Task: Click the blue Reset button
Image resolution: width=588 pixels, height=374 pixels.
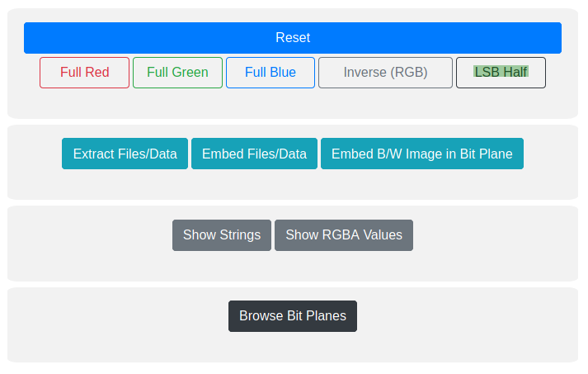Action: pyautogui.click(x=293, y=38)
